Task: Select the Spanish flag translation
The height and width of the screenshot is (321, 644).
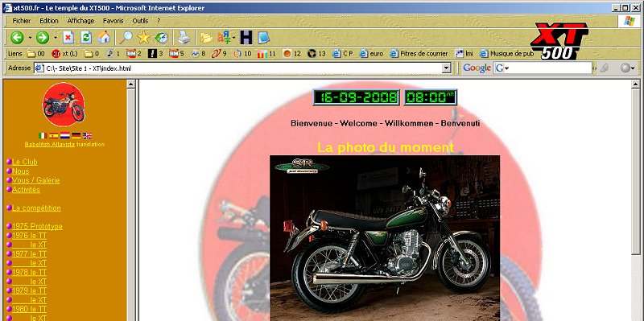Action: (x=53, y=135)
